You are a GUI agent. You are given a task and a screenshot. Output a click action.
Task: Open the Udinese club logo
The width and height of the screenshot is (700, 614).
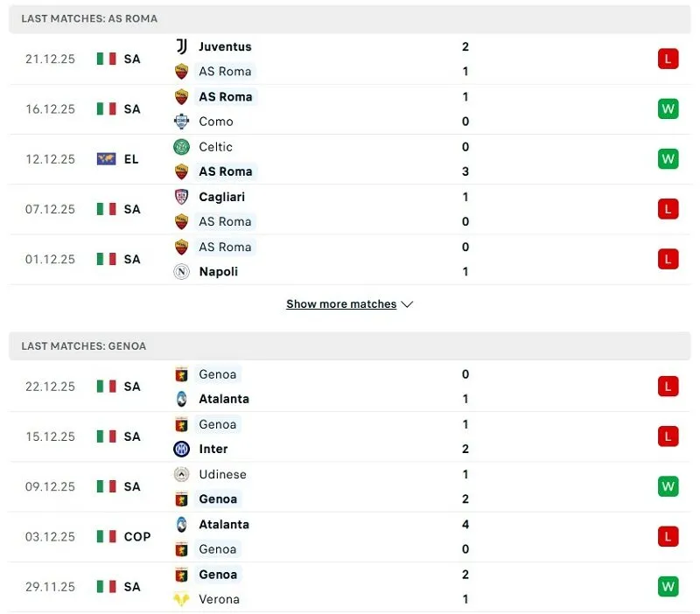181,474
